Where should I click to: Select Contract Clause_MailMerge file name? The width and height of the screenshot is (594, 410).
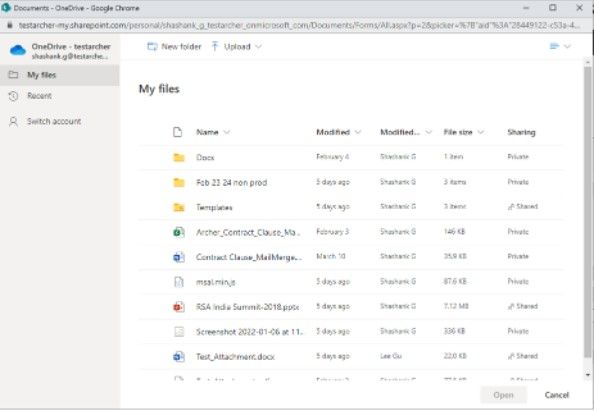coord(249,257)
